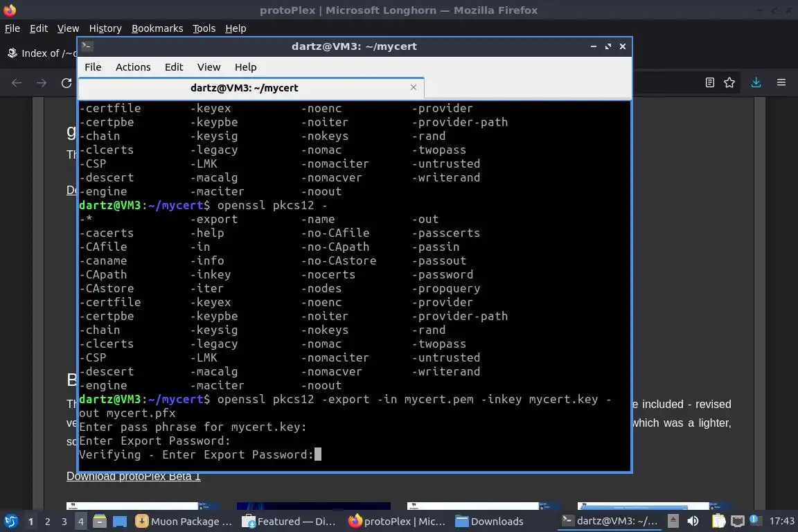The image size is (798, 532).
Task: Select the 'Index of /~' Firefox tab
Action: click(x=42, y=53)
